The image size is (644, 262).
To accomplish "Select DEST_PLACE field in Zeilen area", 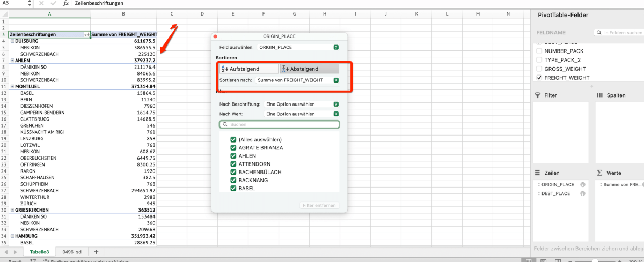I will [555, 193].
